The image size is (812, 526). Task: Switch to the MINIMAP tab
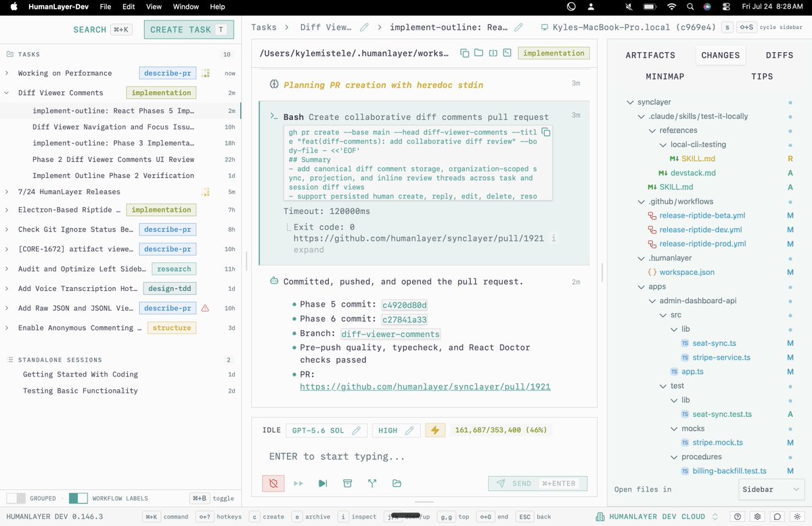665,76
